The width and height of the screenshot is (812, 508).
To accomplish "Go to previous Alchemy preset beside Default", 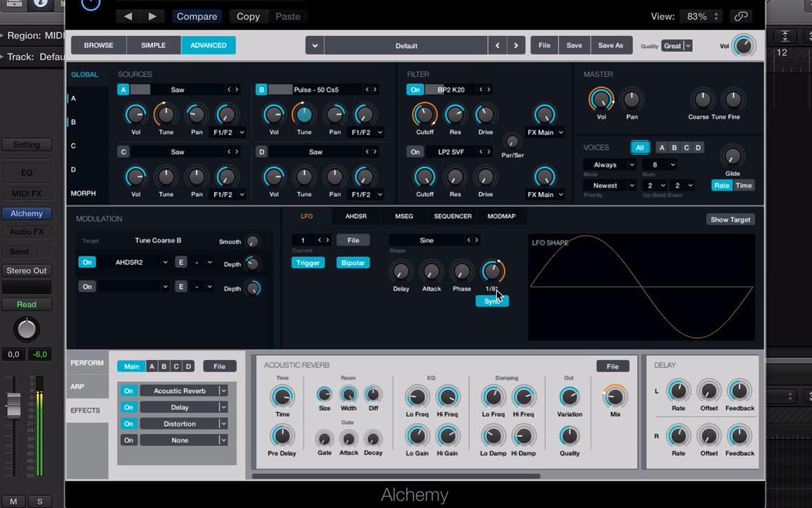I will point(497,46).
